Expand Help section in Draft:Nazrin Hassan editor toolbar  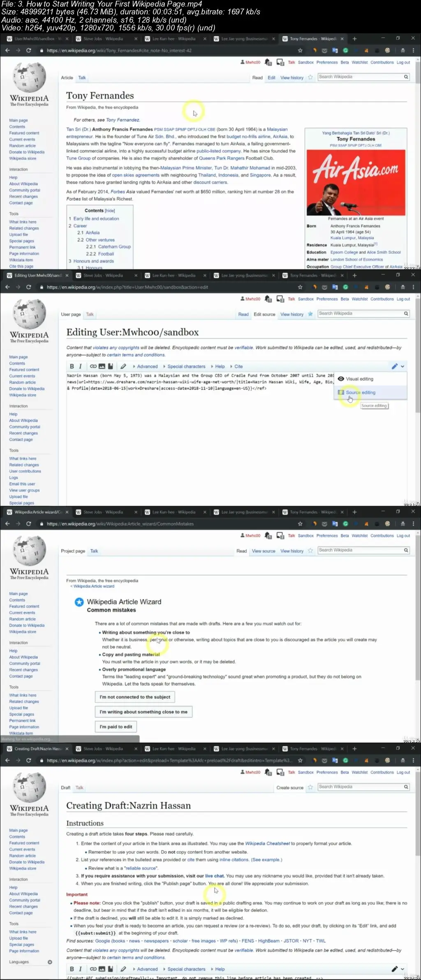point(218,969)
